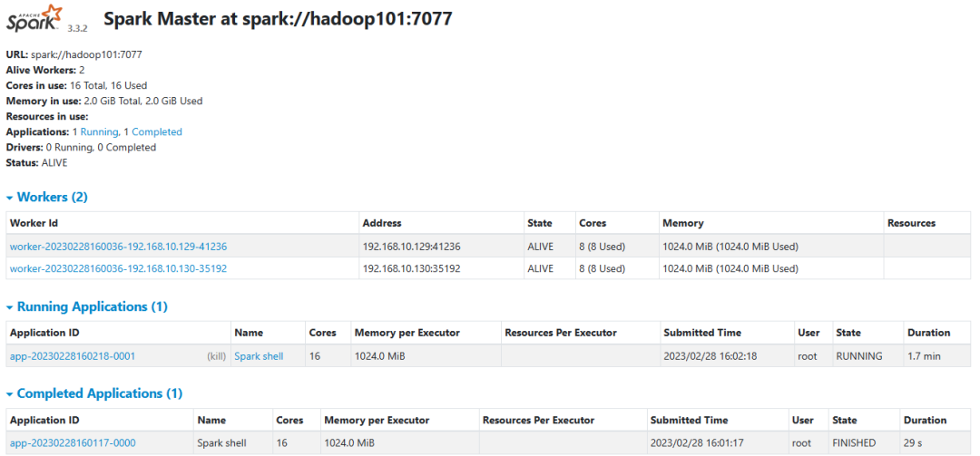
Task: Click the Status: ALIVE line
Action: click(x=37, y=162)
